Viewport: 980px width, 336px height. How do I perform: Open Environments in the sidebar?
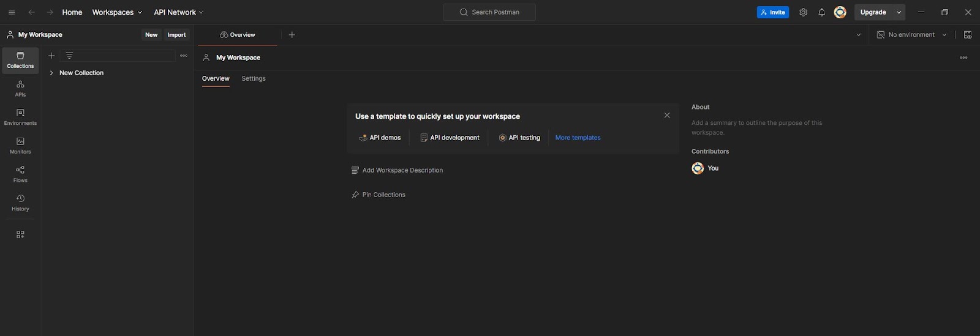[20, 117]
